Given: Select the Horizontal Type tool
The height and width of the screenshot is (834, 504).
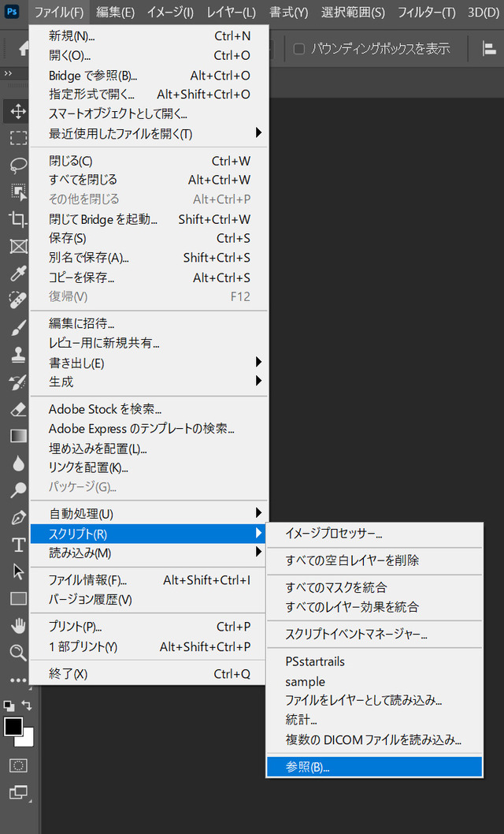Looking at the screenshot, I should click(18, 545).
